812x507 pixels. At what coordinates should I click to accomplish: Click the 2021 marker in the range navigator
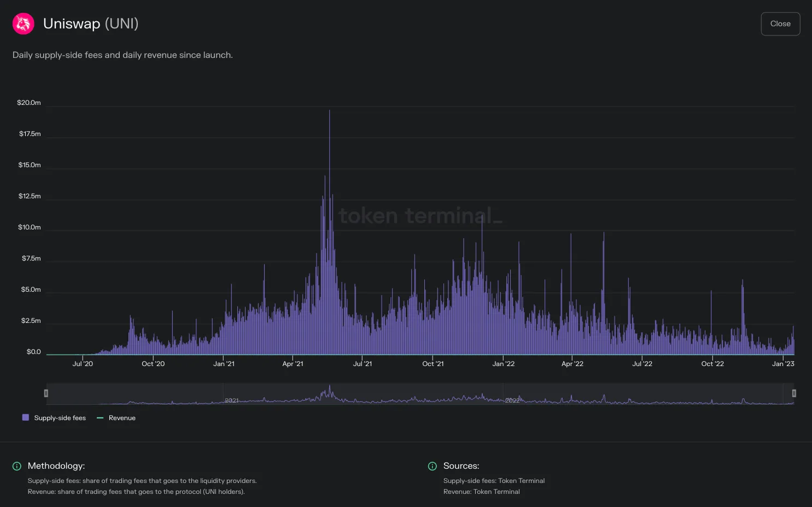232,400
